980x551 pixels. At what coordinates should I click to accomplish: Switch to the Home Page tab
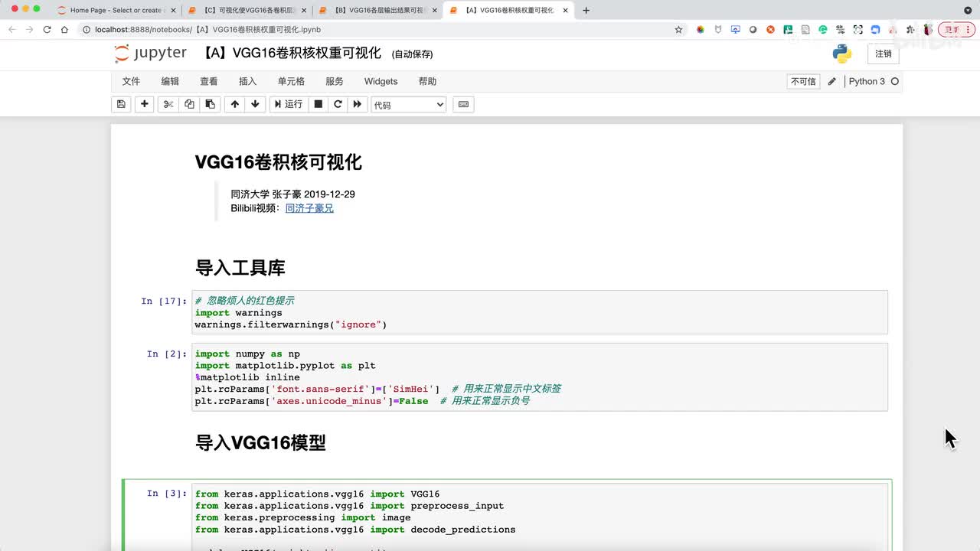pyautogui.click(x=115, y=10)
